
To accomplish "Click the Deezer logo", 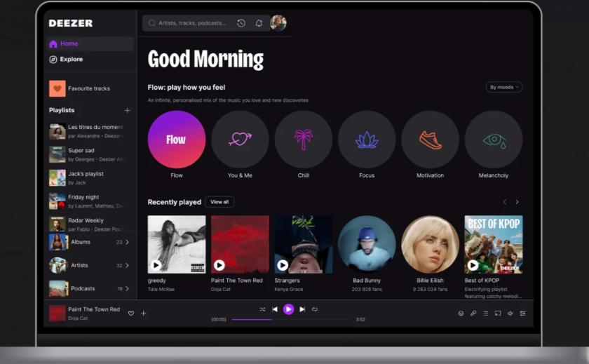I will tap(71, 23).
